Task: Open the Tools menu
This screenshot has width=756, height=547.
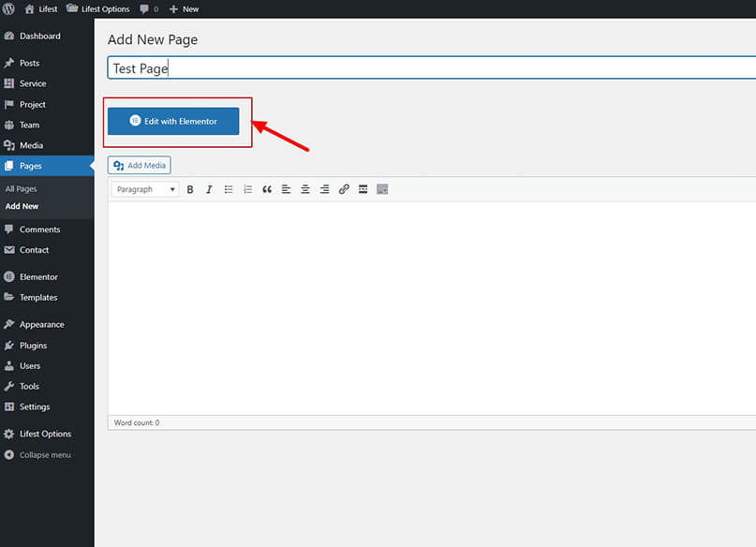Action: 47,386
